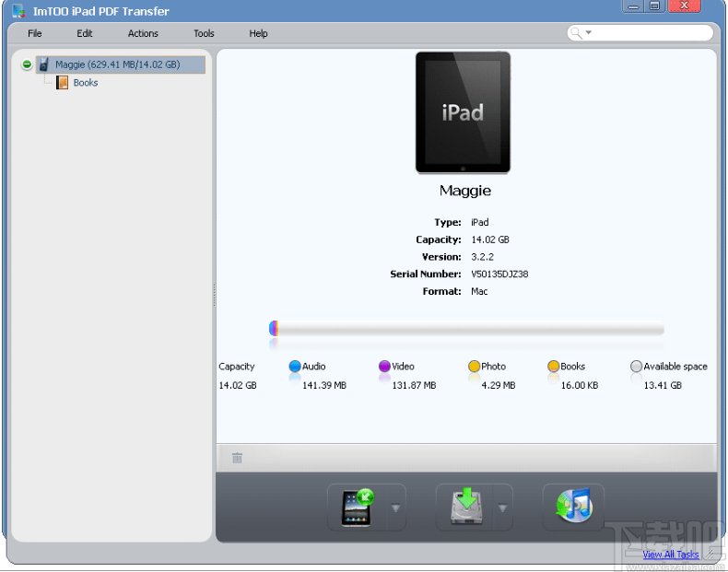Viewport: 728px width, 572px height.
Task: Click the View All Tasks link
Action: click(670, 554)
